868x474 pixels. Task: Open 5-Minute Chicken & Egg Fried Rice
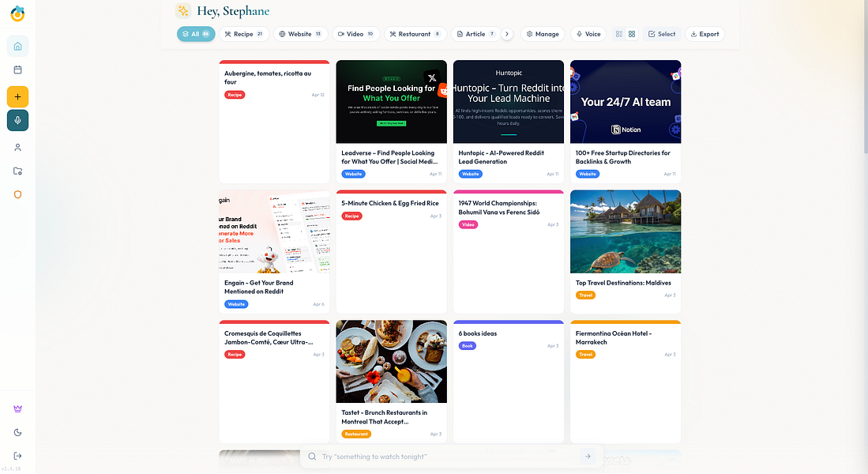point(392,252)
